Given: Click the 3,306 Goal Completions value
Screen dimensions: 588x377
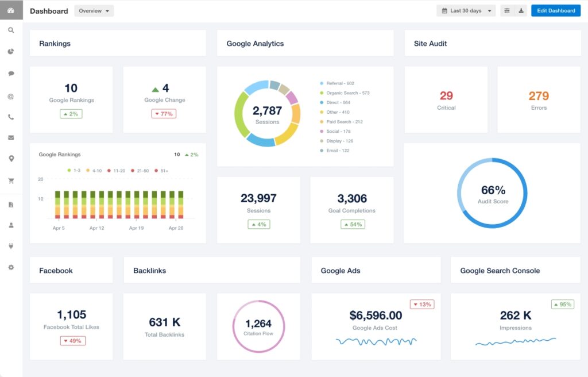Looking at the screenshot, I should 352,198.
